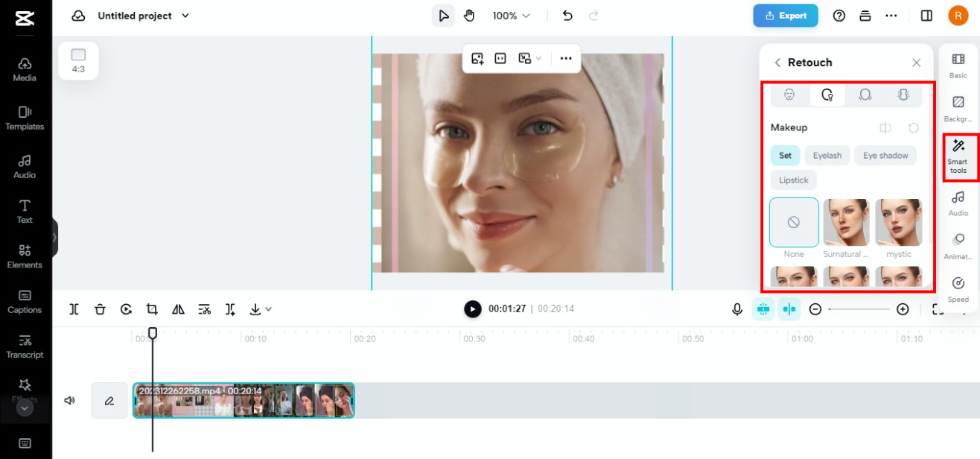Open the Smart tools panel
Viewport: 980px width, 459px height.
(958, 155)
